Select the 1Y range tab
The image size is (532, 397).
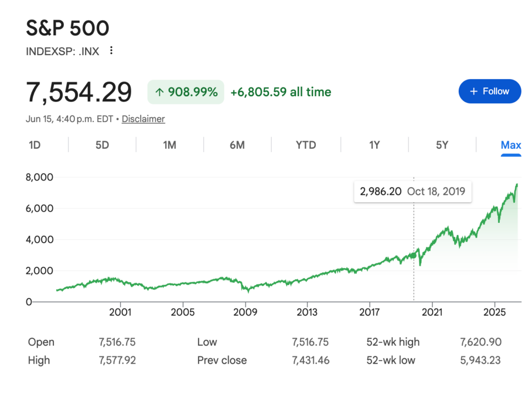(375, 145)
